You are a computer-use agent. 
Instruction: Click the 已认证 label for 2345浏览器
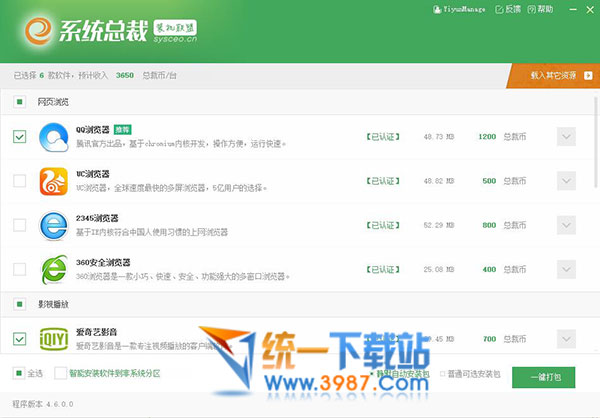click(383, 225)
